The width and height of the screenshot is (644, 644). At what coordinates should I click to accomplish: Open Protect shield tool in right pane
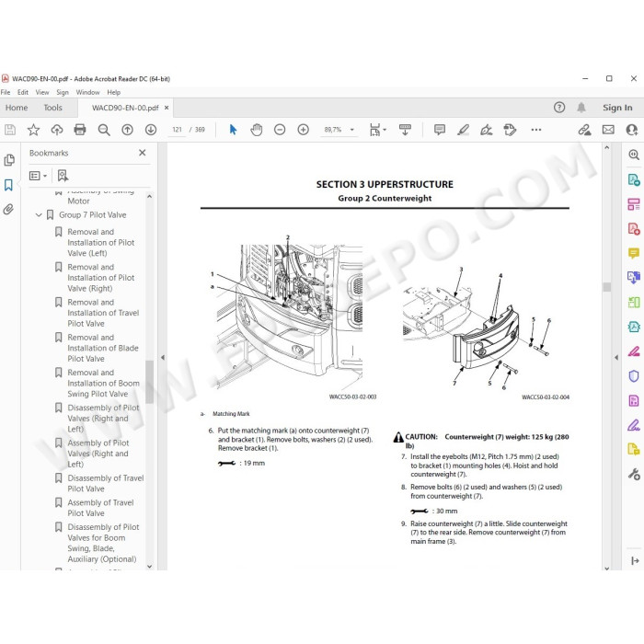[633, 375]
